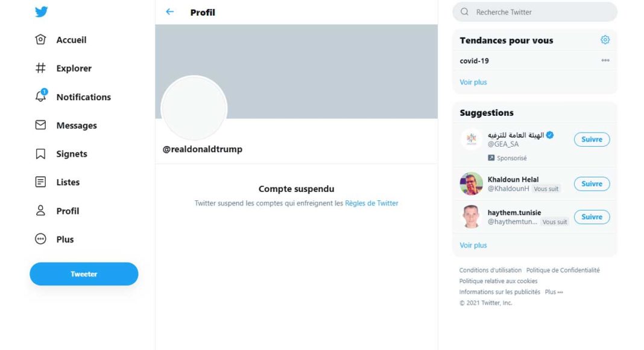Open the Règles de Twitter link

(x=371, y=203)
